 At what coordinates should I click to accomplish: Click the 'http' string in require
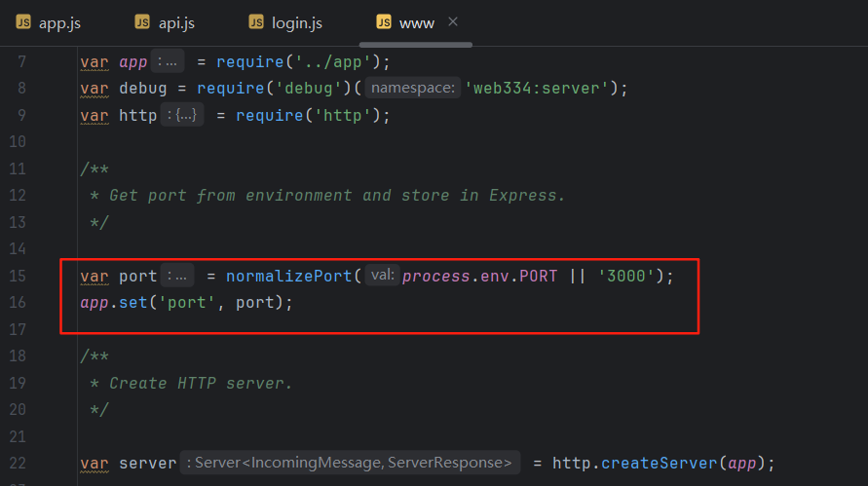coord(342,115)
